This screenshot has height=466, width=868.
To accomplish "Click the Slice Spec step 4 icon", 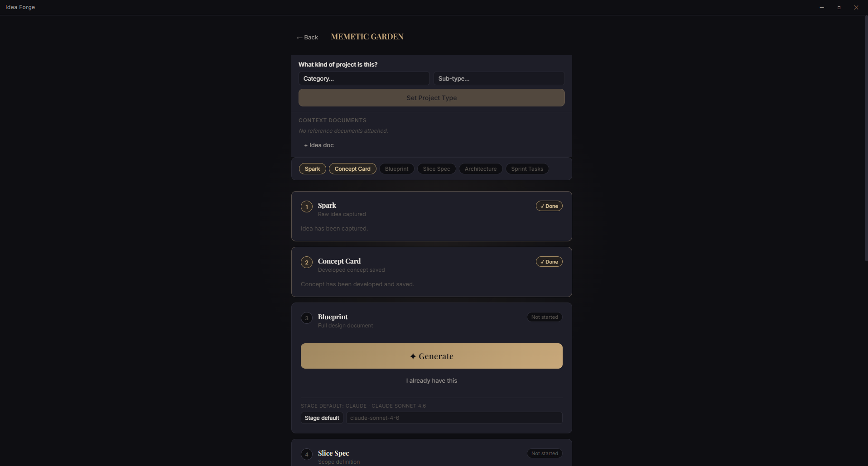I will point(307,455).
